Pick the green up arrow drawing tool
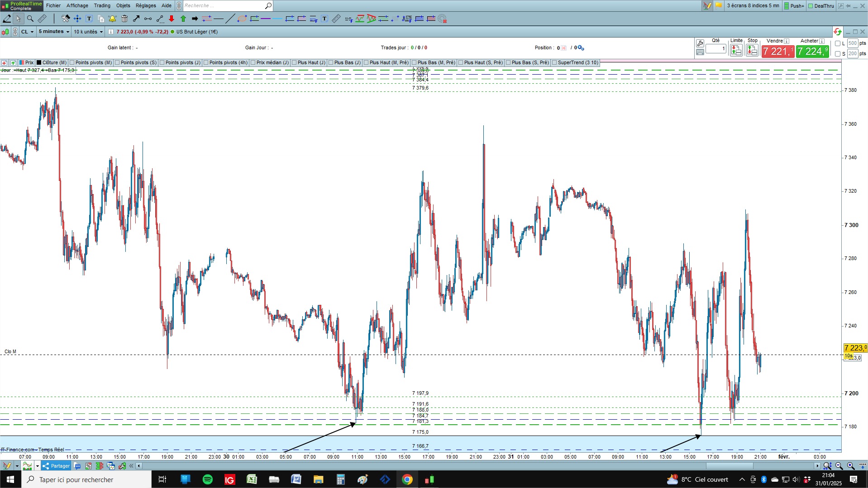The width and height of the screenshot is (868, 488). [x=183, y=19]
